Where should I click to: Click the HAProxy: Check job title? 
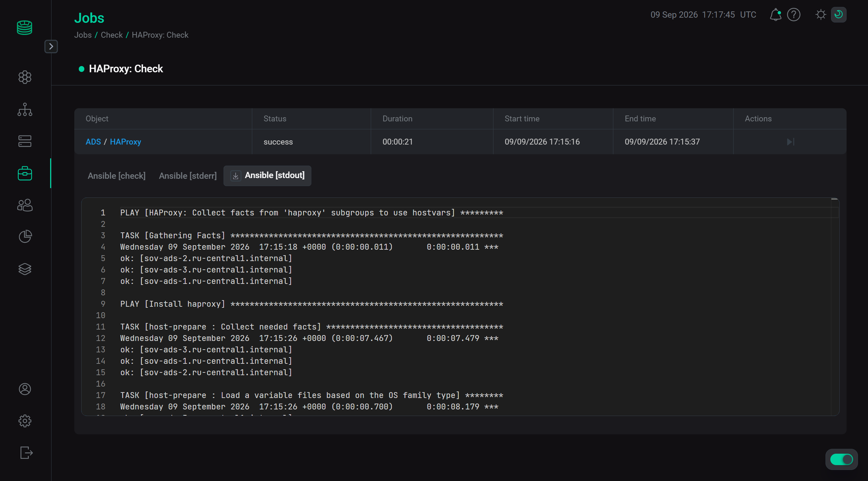coord(126,69)
